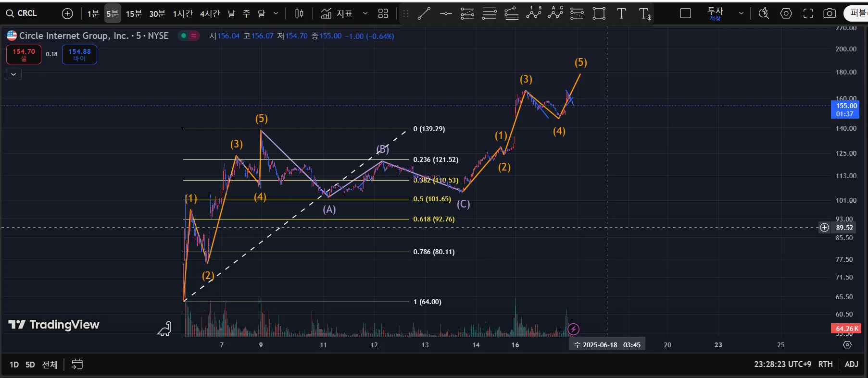Take a chart snapshot with camera icon
The image size is (868, 378).
(x=830, y=13)
